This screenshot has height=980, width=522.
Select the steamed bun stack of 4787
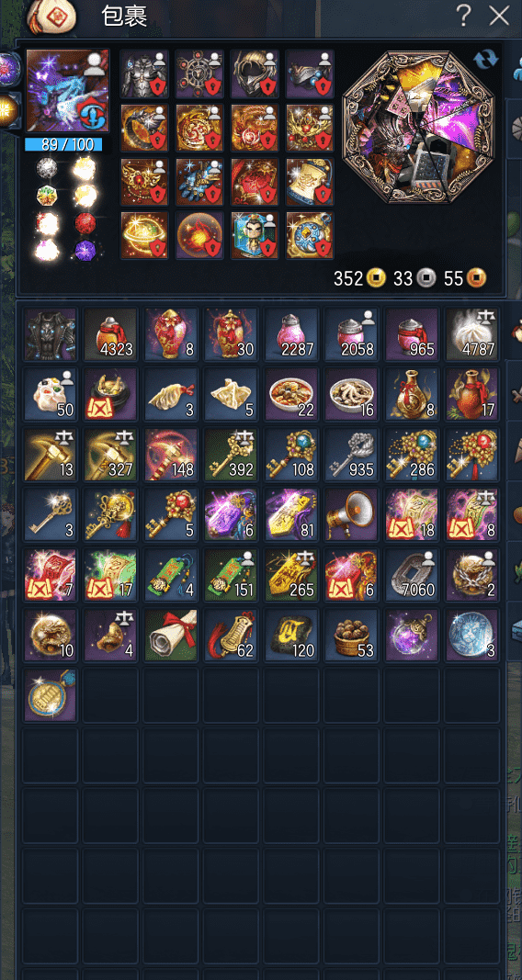coord(472,334)
